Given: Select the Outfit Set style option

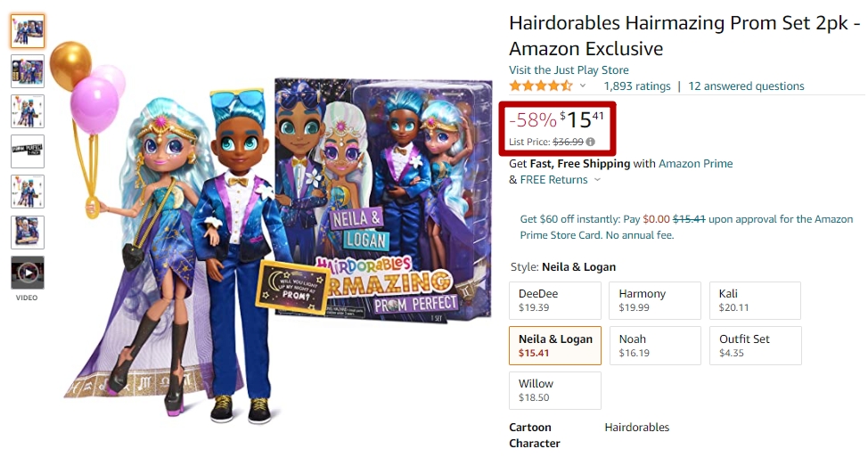Looking at the screenshot, I should 755,346.
